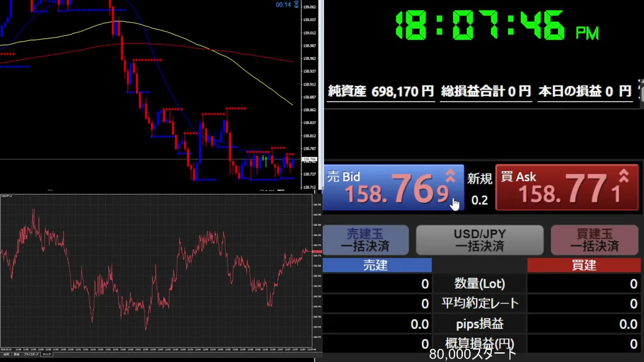
Task: Close all sell positions with 売建玉 一括決済
Action: click(x=365, y=240)
